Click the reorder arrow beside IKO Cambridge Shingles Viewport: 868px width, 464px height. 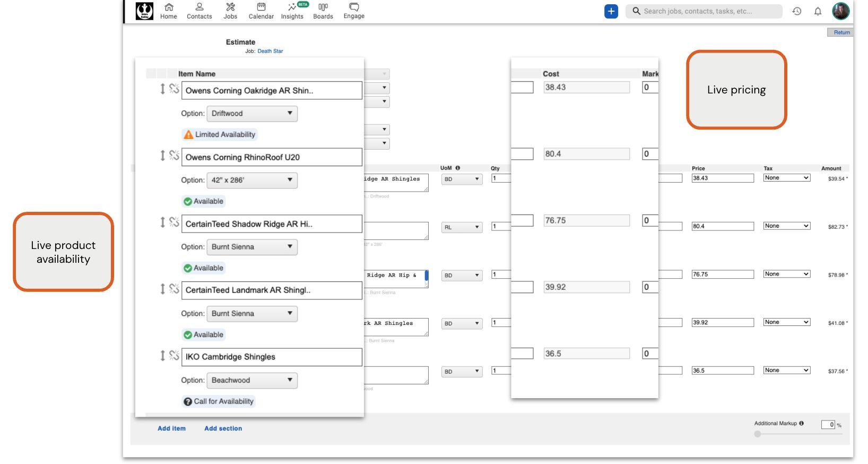click(163, 356)
